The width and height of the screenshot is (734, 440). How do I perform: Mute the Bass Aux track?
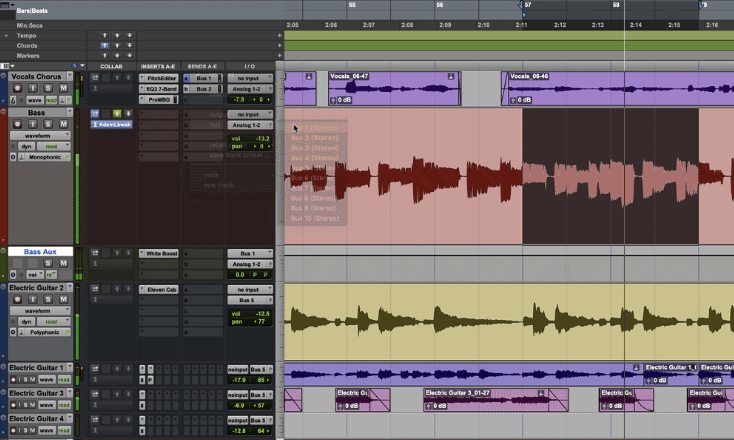coord(63,263)
